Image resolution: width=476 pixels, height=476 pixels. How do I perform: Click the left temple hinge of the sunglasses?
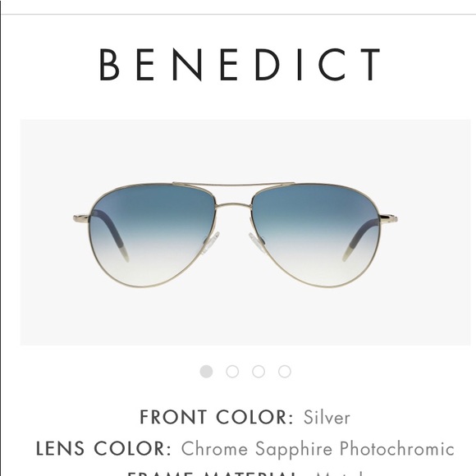pos(81,217)
